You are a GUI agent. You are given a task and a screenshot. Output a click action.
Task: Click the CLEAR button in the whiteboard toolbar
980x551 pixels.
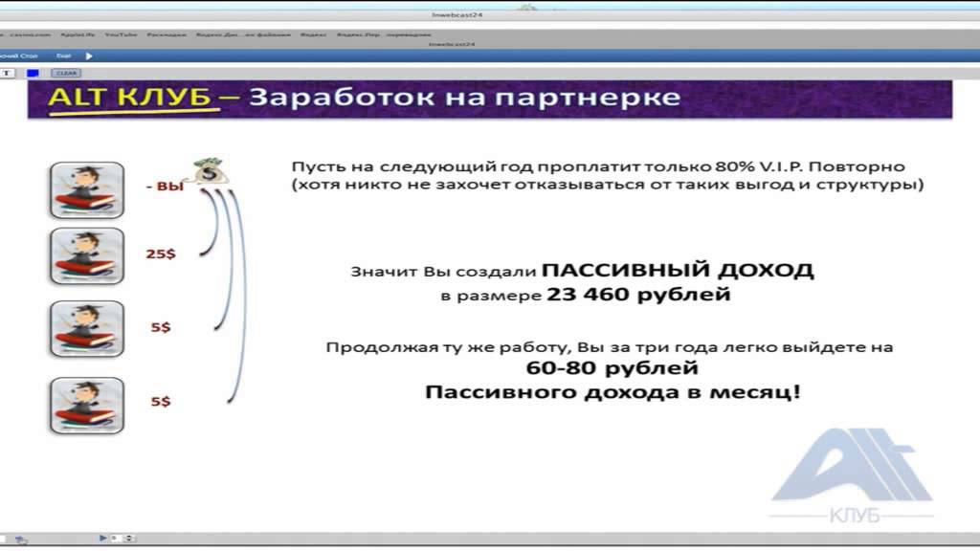pyautogui.click(x=66, y=73)
